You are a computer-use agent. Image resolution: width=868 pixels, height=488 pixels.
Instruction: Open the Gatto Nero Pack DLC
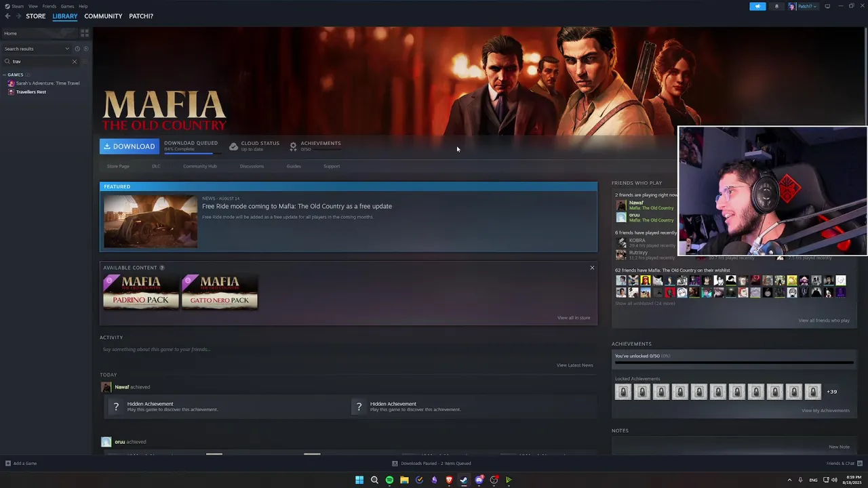tap(220, 291)
